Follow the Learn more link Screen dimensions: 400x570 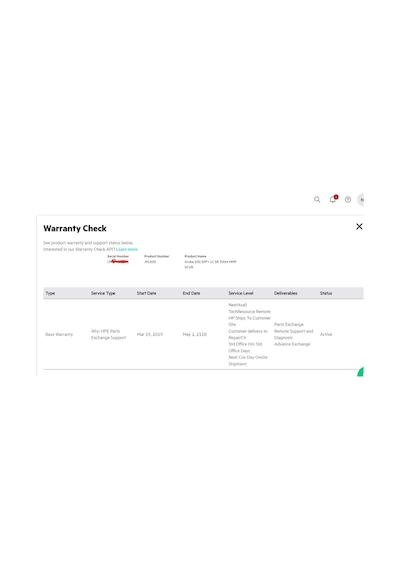point(127,249)
